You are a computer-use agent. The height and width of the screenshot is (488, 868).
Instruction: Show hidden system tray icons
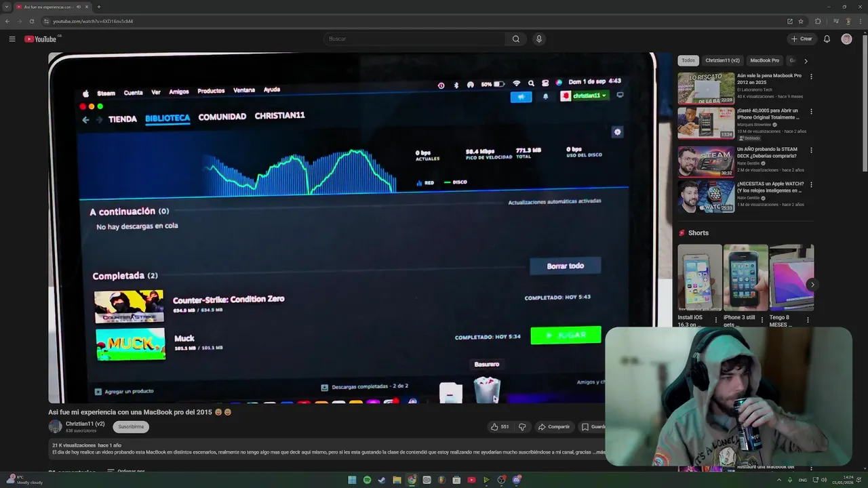point(778,480)
